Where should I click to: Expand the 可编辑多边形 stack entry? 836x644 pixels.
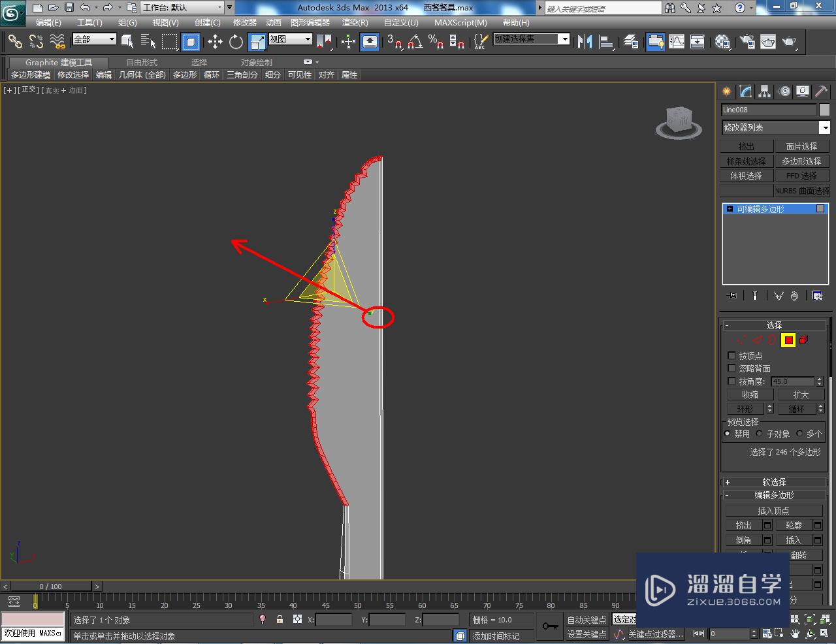coord(730,209)
